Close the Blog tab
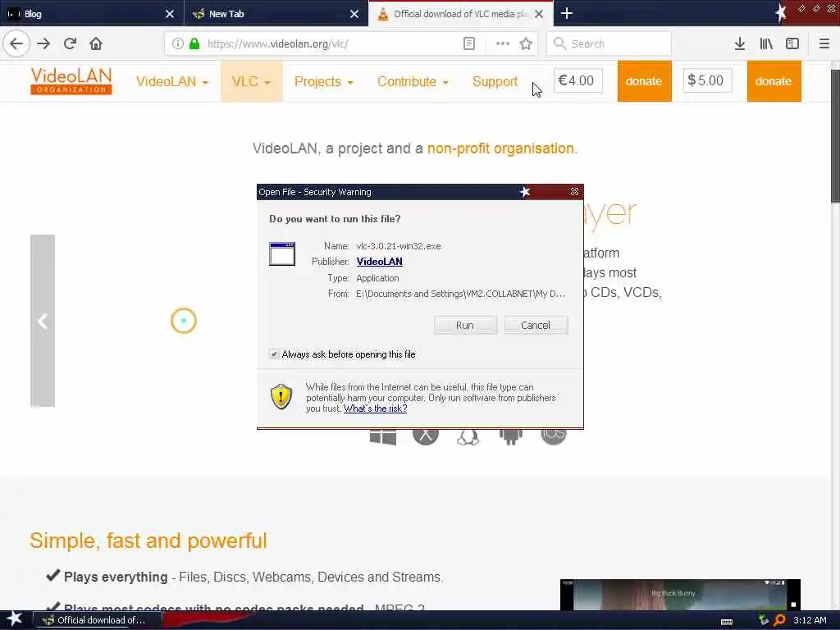 (169, 14)
